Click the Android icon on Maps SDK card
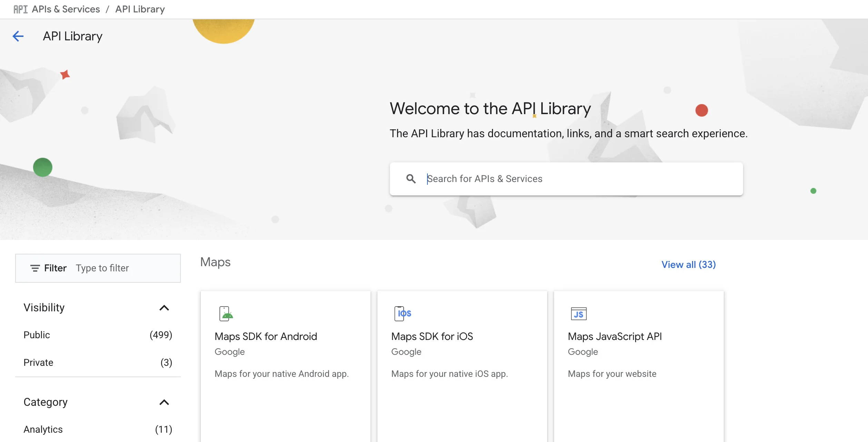This screenshot has height=442, width=868. [226, 313]
